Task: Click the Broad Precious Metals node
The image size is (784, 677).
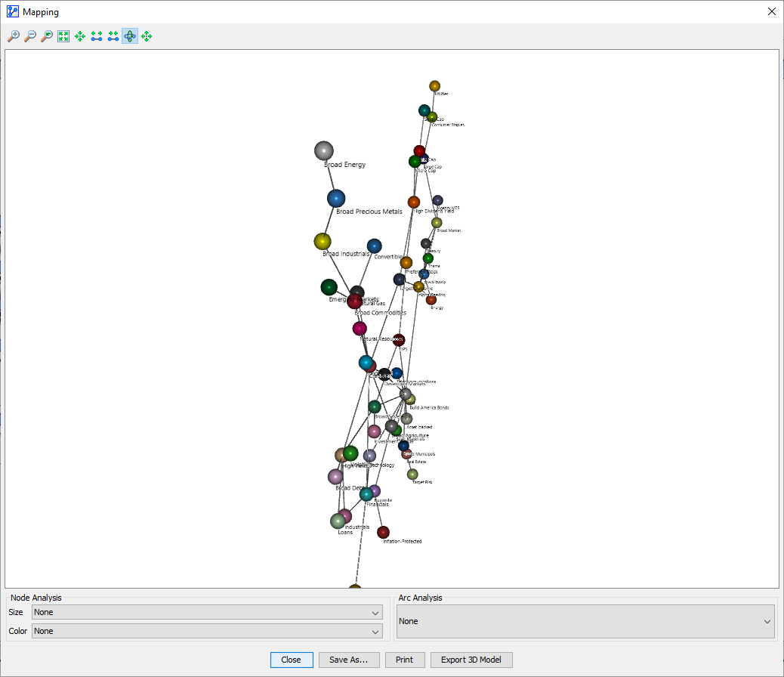Action: click(336, 199)
